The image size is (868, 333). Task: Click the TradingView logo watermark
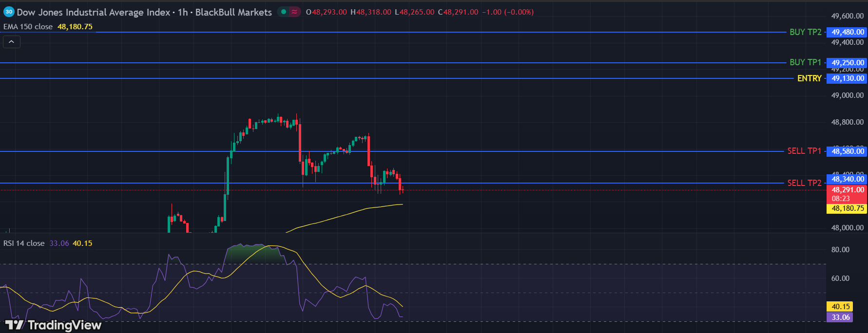coord(54,325)
